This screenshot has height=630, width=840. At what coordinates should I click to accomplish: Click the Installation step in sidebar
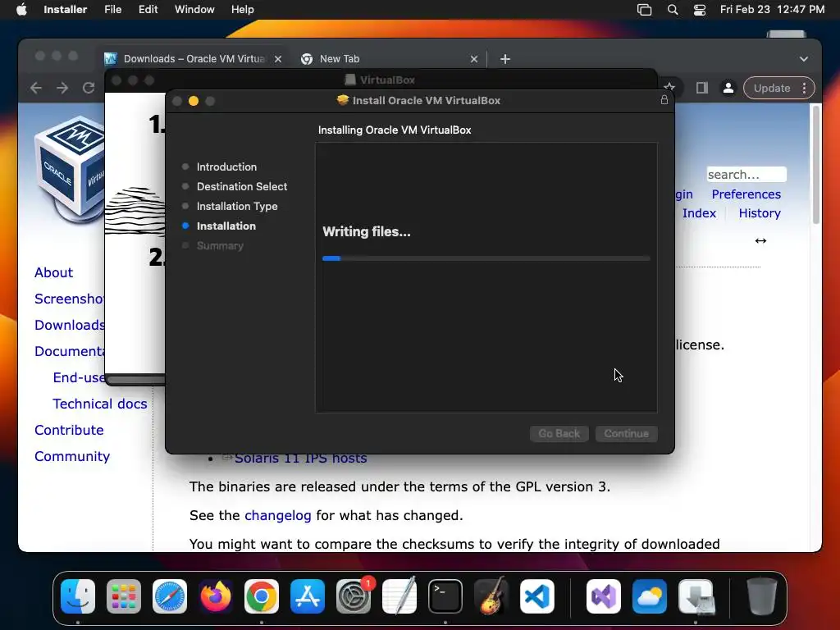[226, 226]
